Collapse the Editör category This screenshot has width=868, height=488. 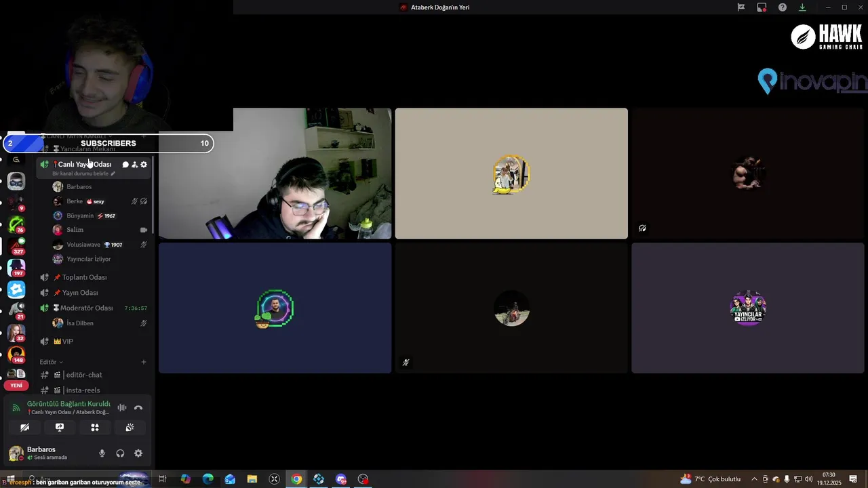(51, 362)
